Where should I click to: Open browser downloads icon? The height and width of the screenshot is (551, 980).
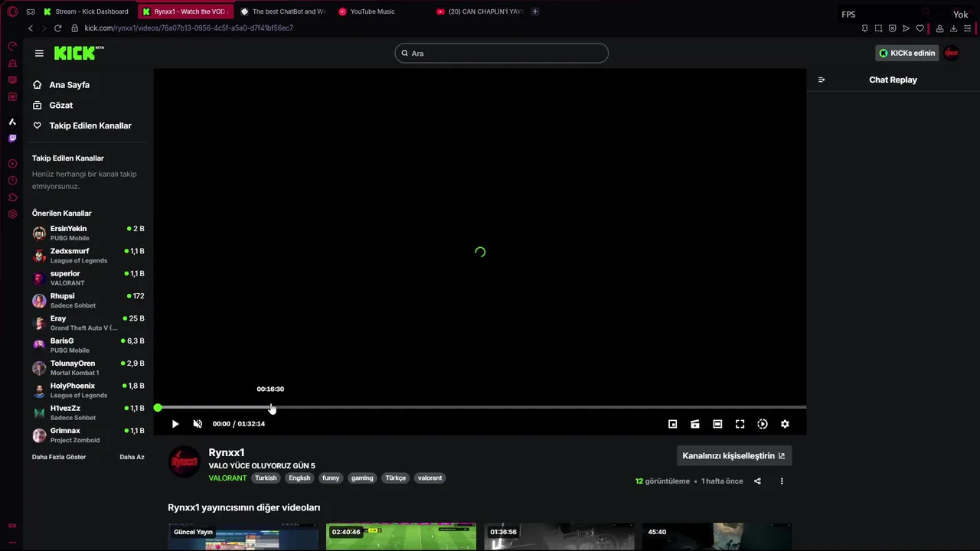coord(953,28)
